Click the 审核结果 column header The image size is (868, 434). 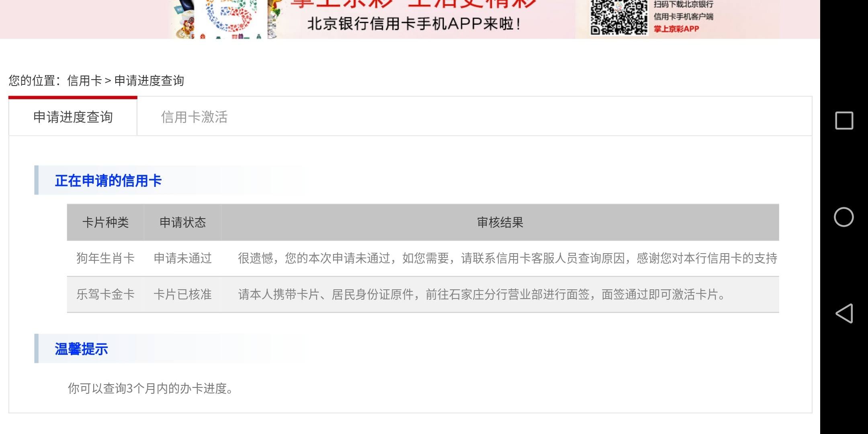(x=500, y=222)
